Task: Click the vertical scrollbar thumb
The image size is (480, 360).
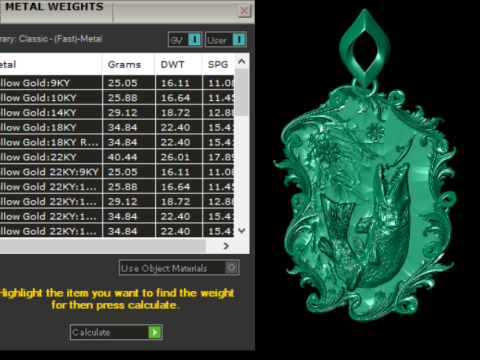Action: click(242, 92)
